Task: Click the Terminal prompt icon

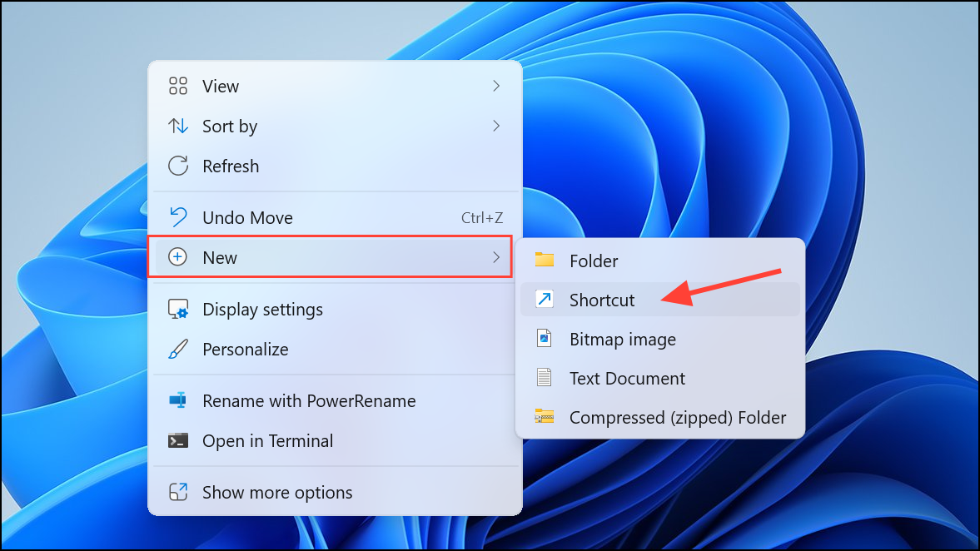Action: [x=178, y=441]
